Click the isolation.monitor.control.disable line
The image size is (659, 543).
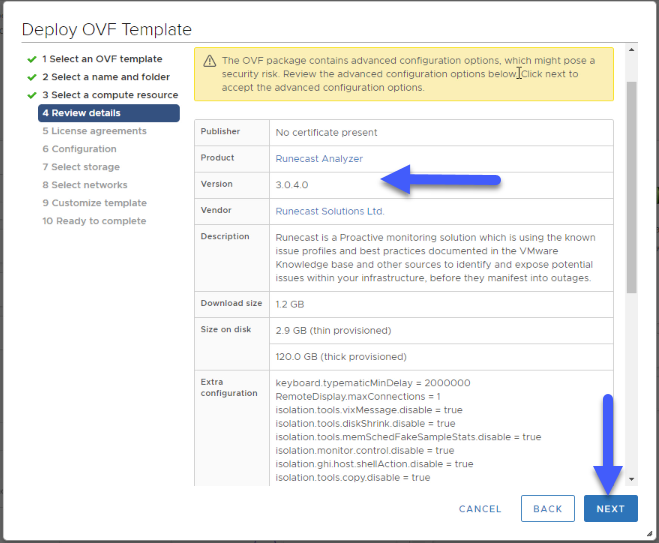tap(365, 451)
